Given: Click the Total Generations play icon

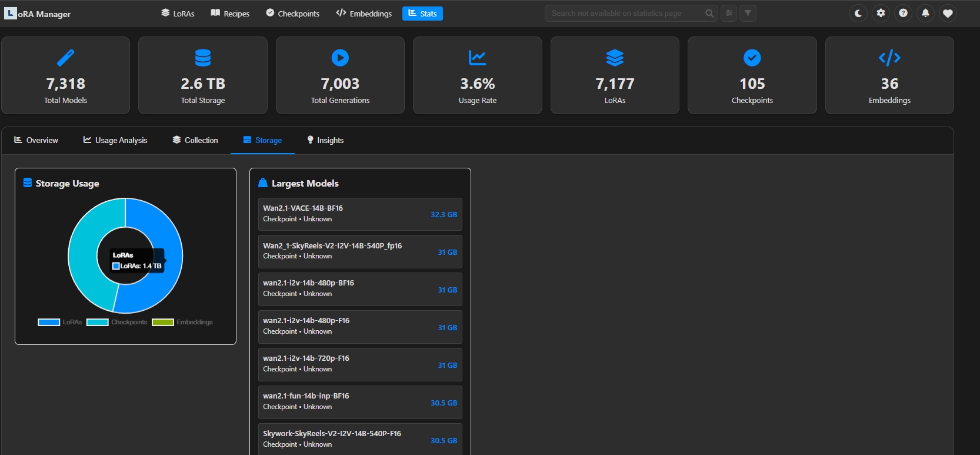Looking at the screenshot, I should [x=340, y=58].
